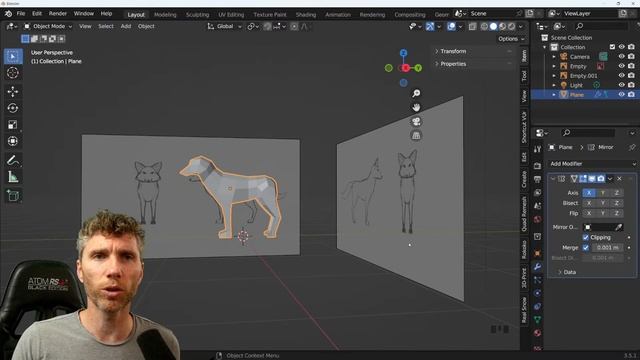Uncheck the Merge checkbox
640x360 pixels.
point(586,247)
